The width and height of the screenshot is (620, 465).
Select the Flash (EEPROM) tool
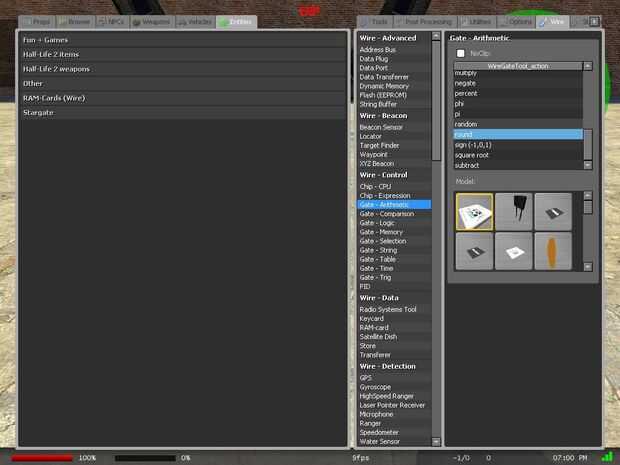pyautogui.click(x=394, y=95)
